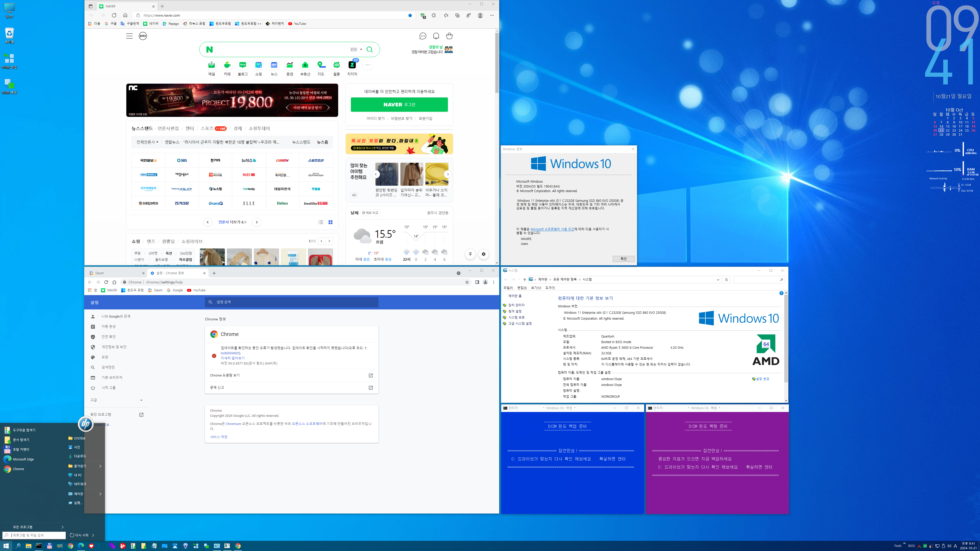The image size is (980, 551).
Task: Open the Naver Mail shortcut icon
Action: tap(212, 65)
